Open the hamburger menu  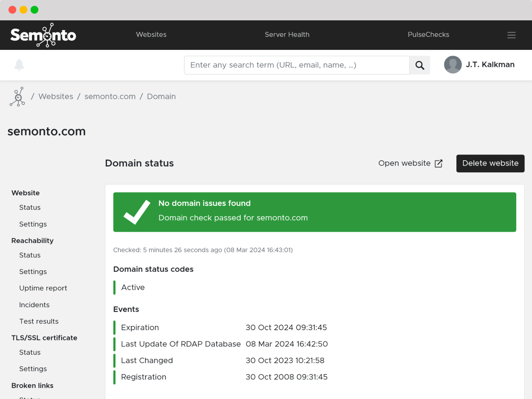point(512,35)
